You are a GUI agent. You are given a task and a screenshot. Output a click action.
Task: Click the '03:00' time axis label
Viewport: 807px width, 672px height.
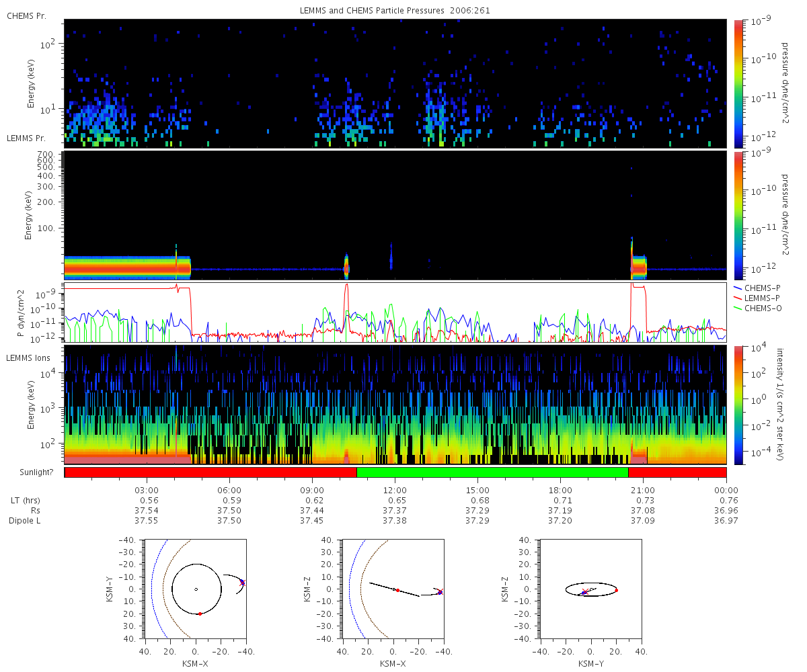pyautogui.click(x=147, y=490)
